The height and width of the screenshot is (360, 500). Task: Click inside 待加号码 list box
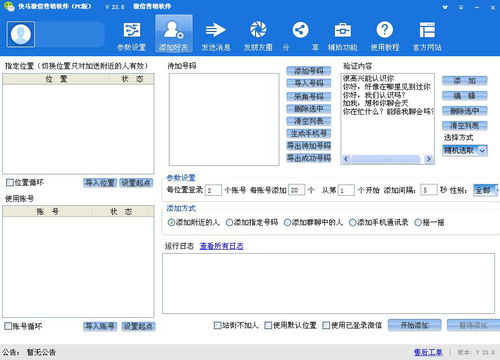coord(224,119)
